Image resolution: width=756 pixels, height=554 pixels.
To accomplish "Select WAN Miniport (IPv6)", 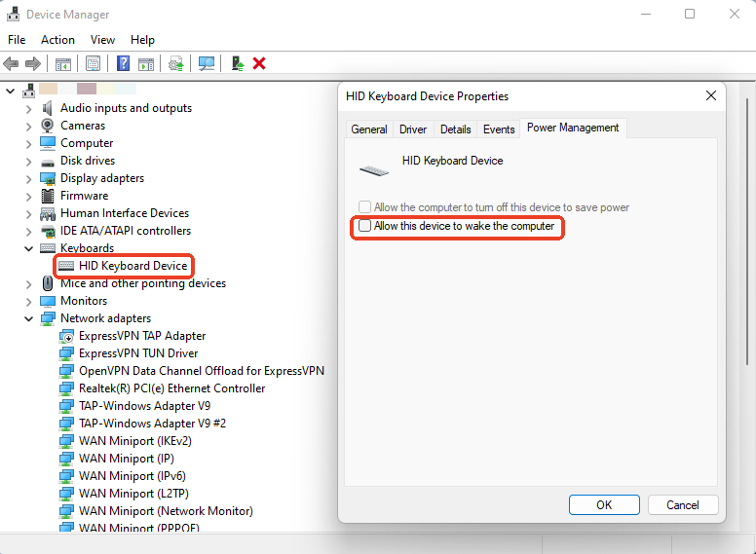I will (x=132, y=476).
